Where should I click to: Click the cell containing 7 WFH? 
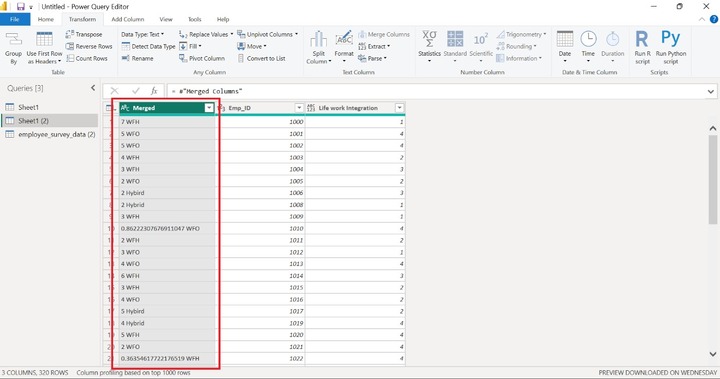click(167, 122)
